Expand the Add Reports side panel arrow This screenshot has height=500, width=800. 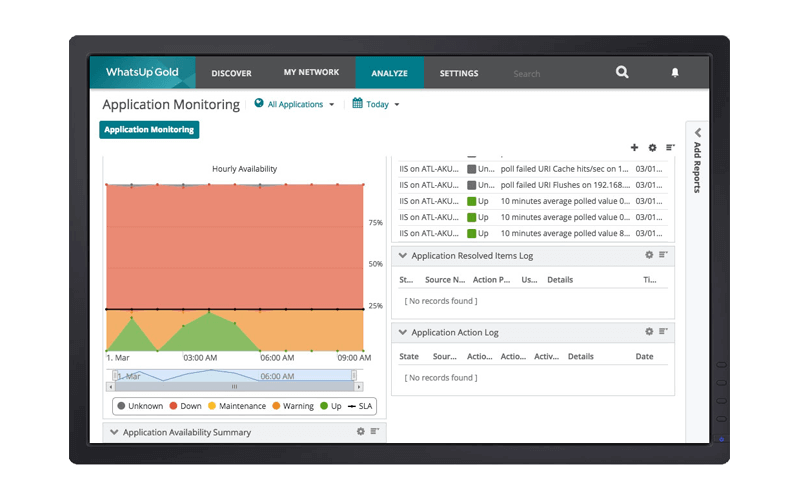[697, 133]
